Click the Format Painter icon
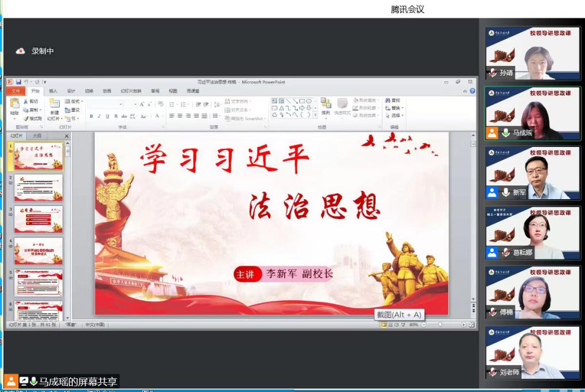The width and height of the screenshot is (585, 392). point(32,118)
